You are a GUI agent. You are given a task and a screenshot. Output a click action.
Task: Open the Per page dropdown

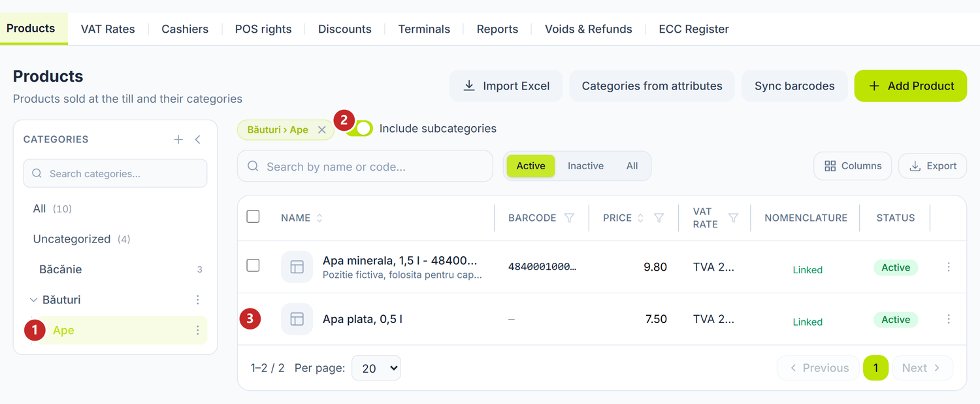(x=376, y=368)
